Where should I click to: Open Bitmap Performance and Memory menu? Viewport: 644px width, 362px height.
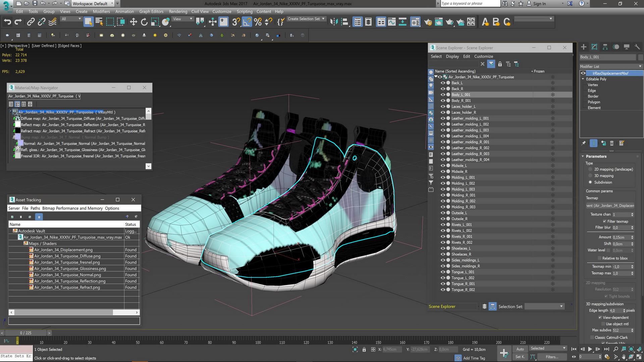pyautogui.click(x=72, y=208)
